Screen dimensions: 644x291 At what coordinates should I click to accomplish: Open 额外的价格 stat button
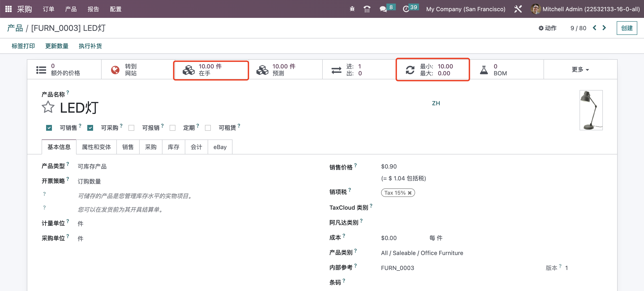pyautogui.click(x=64, y=70)
